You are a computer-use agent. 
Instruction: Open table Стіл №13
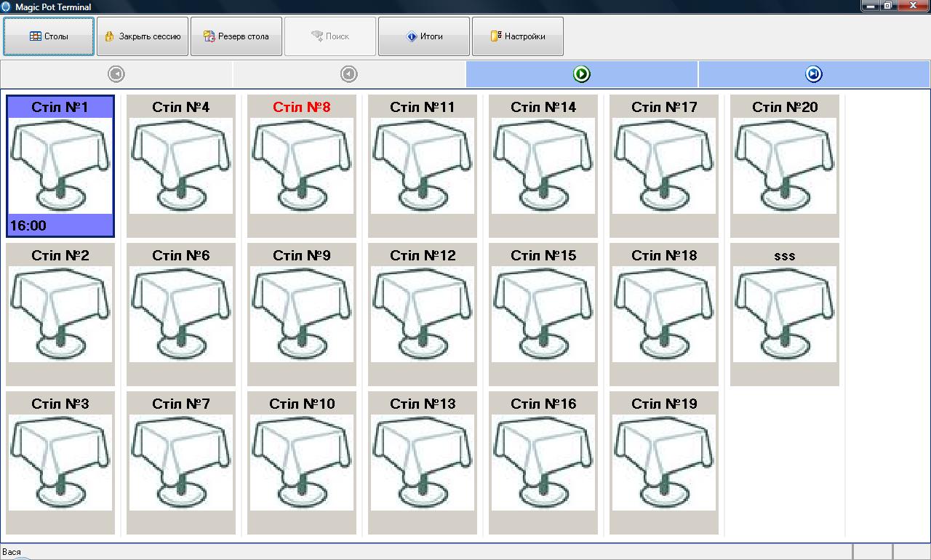click(423, 463)
